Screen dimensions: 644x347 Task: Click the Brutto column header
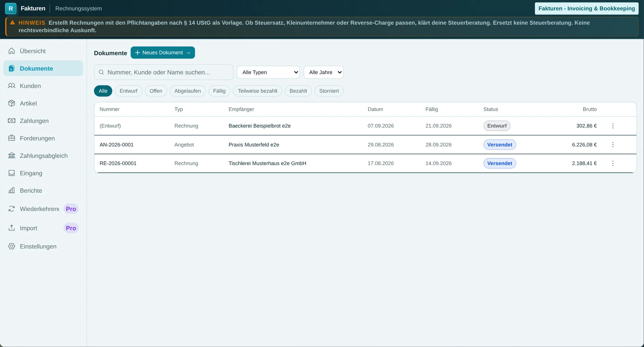(590, 109)
